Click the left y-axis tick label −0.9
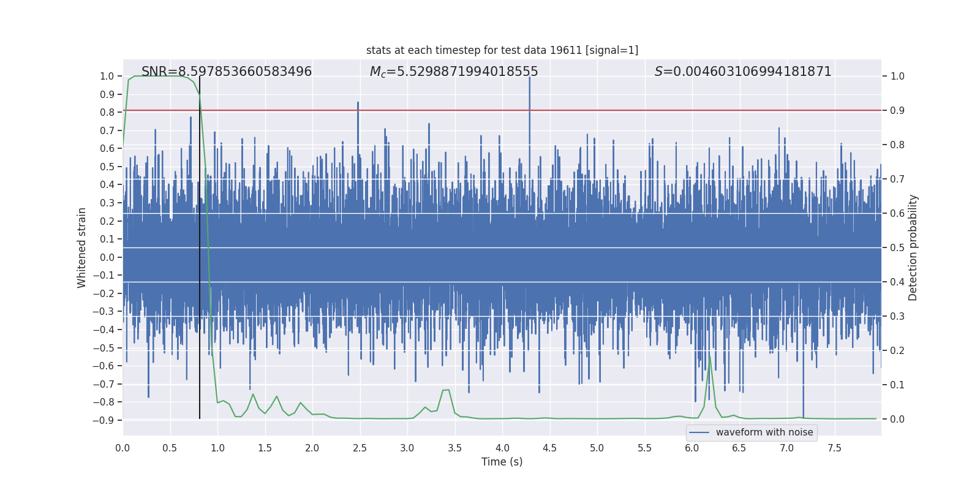The height and width of the screenshot is (490, 980). tap(104, 420)
